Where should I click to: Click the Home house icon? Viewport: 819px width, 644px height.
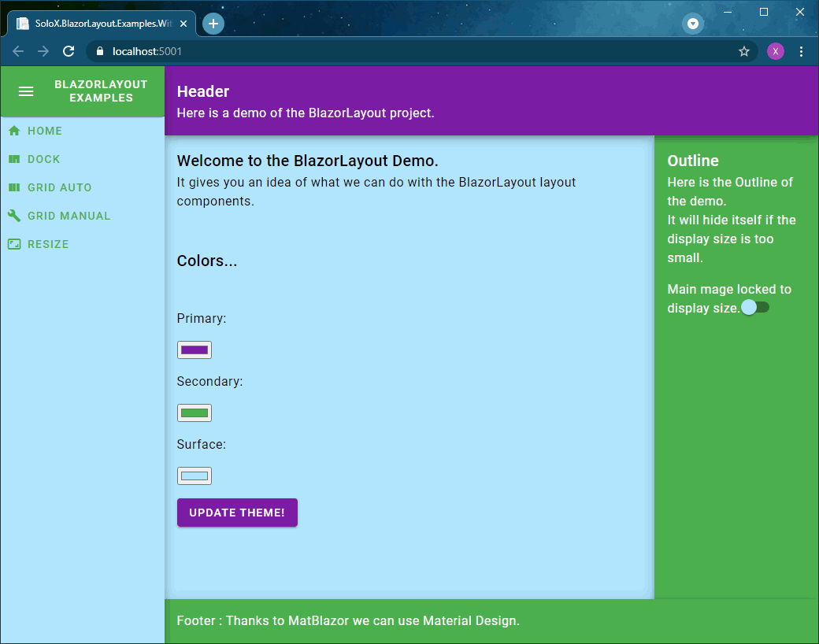pos(14,131)
